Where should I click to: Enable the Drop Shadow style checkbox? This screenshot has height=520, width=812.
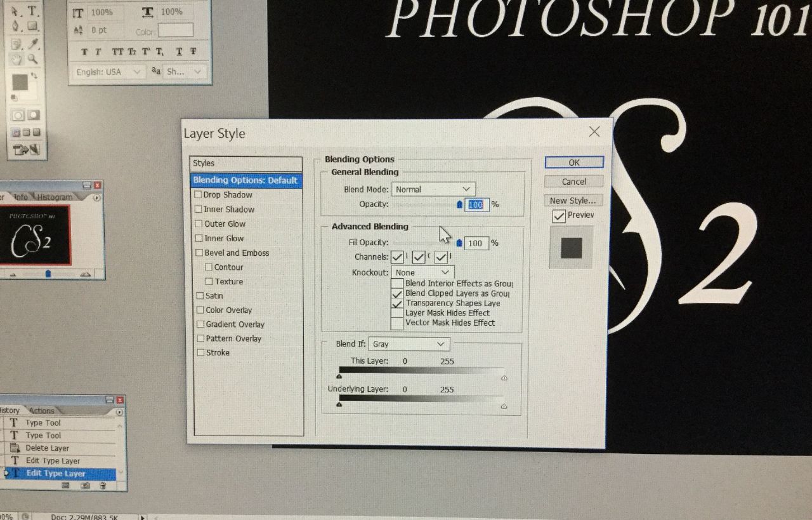coord(199,195)
